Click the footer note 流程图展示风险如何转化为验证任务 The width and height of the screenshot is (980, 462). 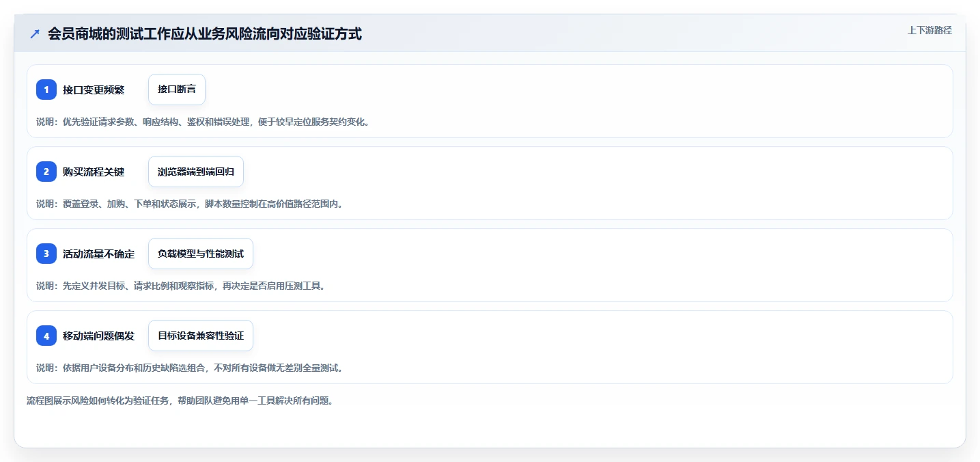click(180, 400)
